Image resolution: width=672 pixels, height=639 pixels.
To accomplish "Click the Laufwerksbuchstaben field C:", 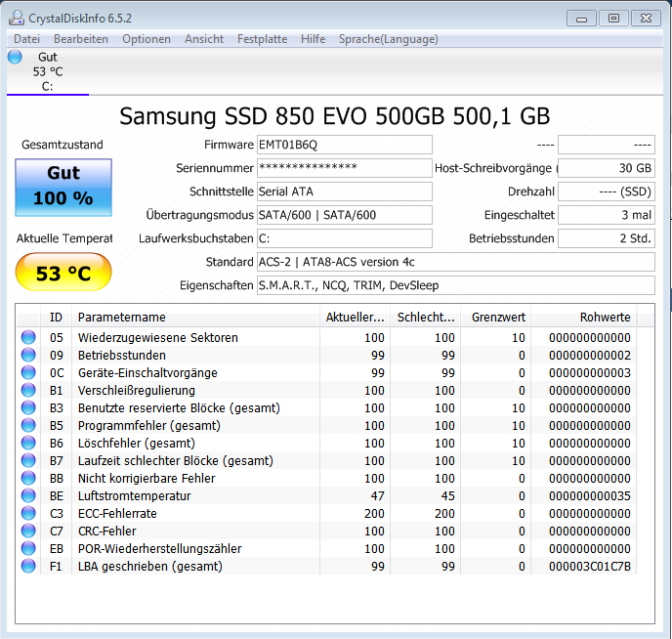I will pos(345,238).
